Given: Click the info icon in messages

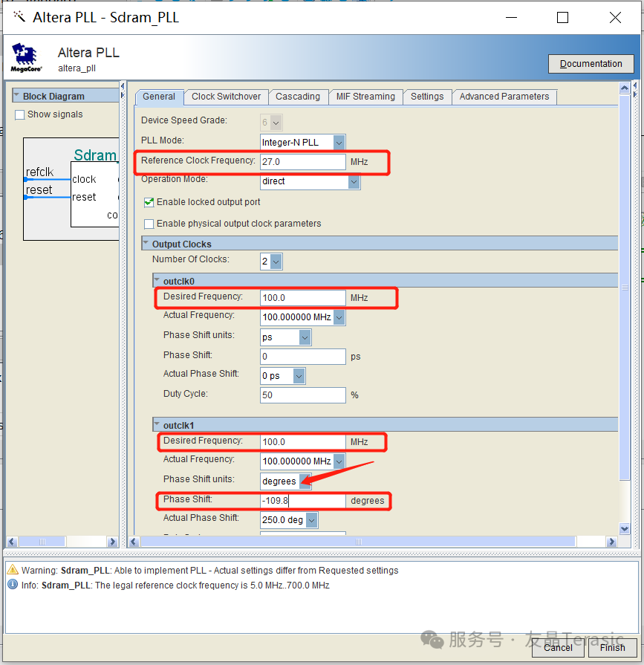Looking at the screenshot, I should pyautogui.click(x=13, y=585).
